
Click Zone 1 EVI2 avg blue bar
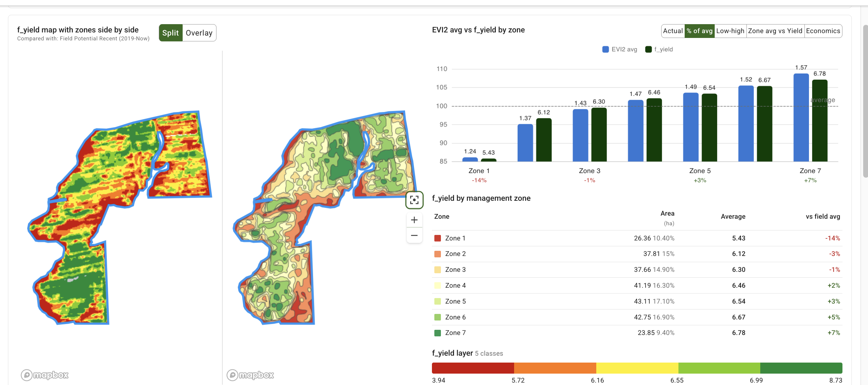(470, 160)
